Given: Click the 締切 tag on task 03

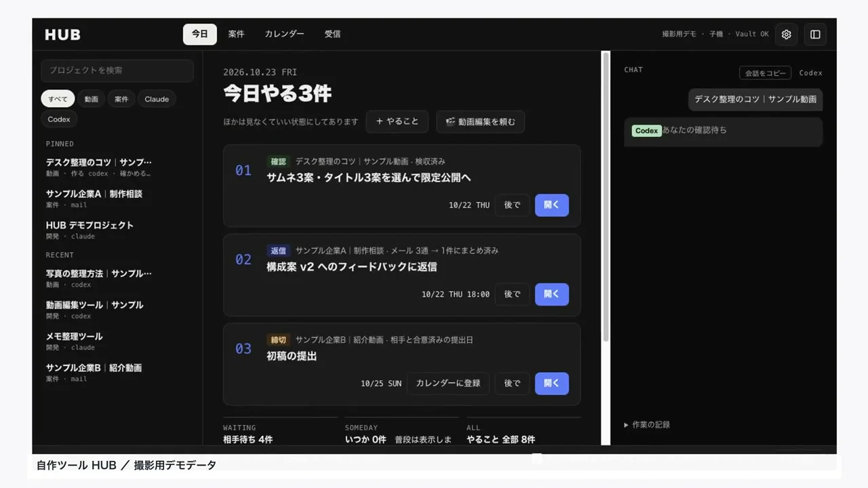Looking at the screenshot, I should pyautogui.click(x=279, y=340).
